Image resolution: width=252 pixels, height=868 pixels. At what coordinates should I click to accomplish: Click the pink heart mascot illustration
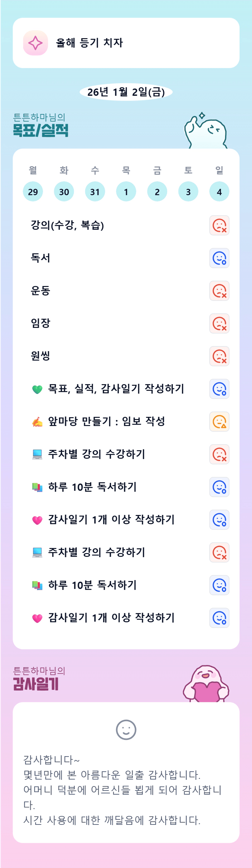coord(206,684)
